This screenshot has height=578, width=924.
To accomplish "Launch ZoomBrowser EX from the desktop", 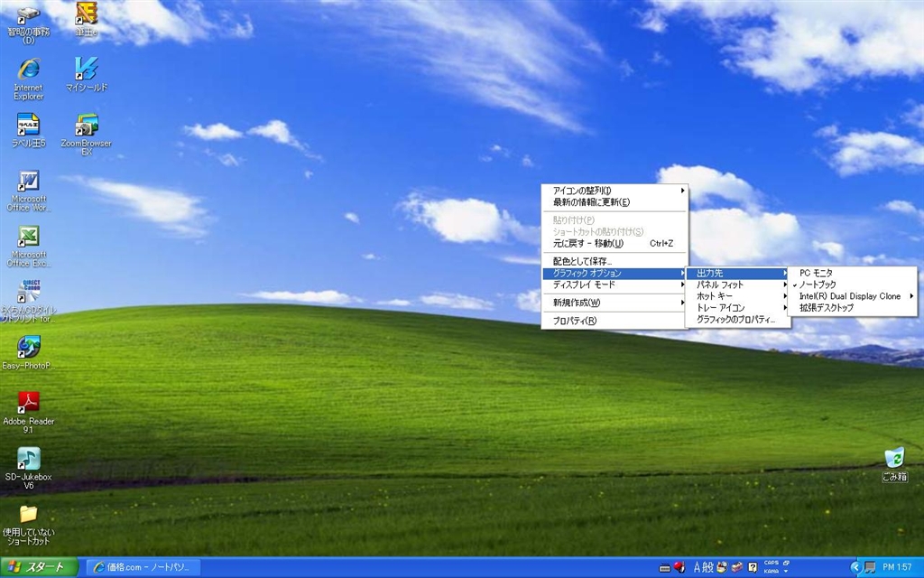I will click(x=87, y=135).
